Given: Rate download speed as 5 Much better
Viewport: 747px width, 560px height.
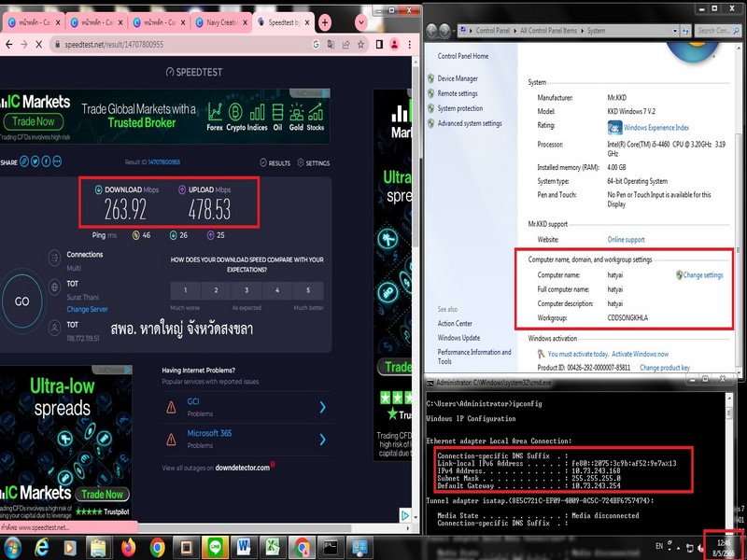Looking at the screenshot, I should (x=308, y=290).
